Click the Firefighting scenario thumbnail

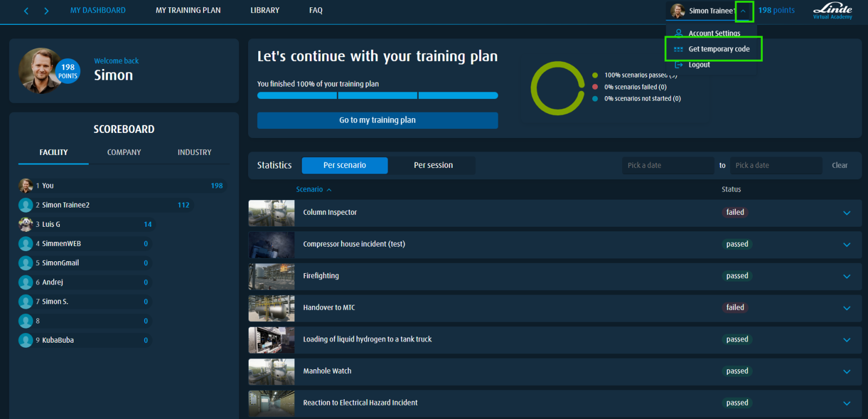click(x=271, y=277)
